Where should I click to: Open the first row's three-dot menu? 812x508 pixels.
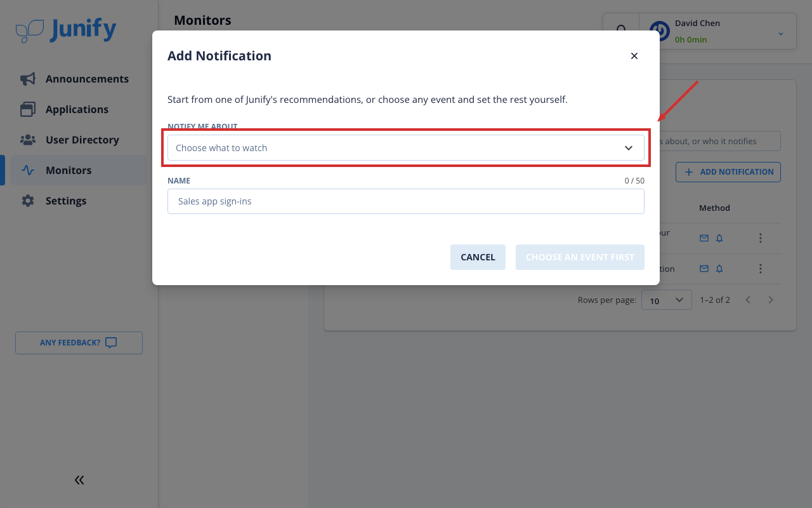761,238
